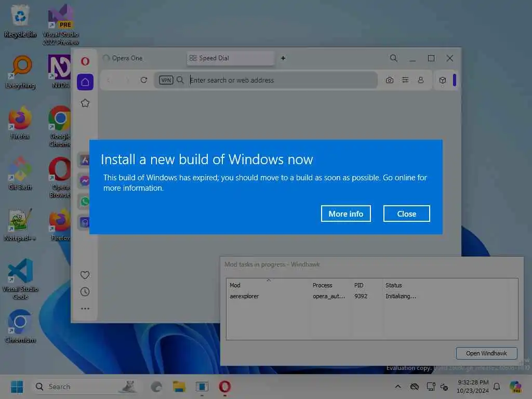Click the Opera taskbar icon

(x=224, y=387)
